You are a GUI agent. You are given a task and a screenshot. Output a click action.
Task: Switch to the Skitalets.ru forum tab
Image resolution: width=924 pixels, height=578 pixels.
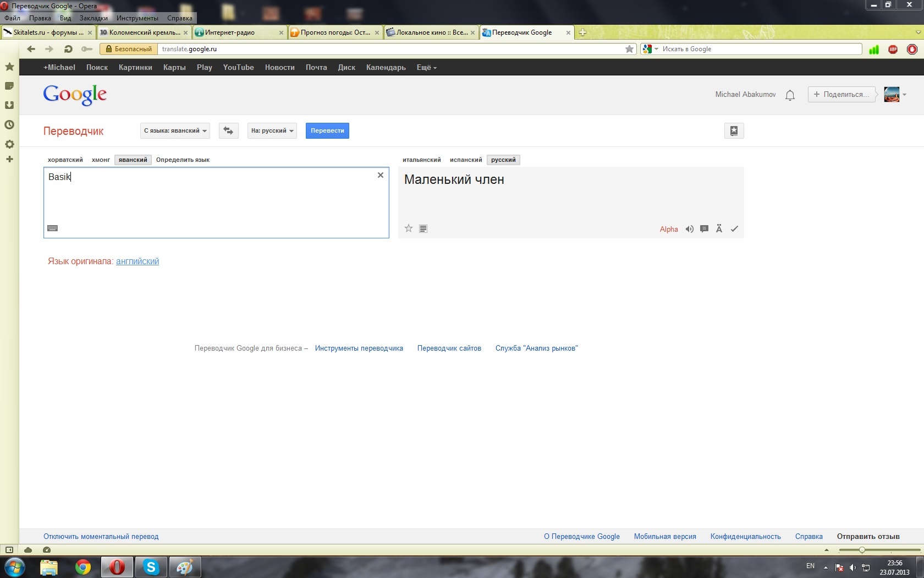(48, 32)
